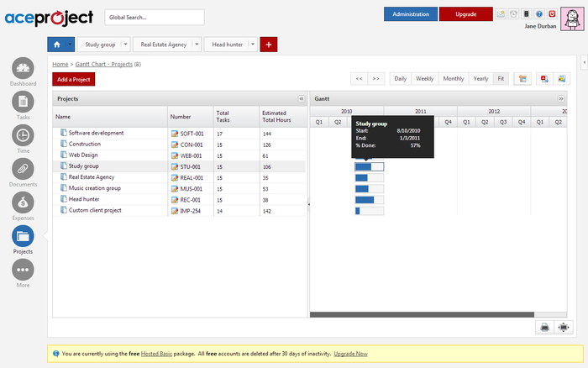Set the Gantt timescale to Yearly

click(x=480, y=78)
